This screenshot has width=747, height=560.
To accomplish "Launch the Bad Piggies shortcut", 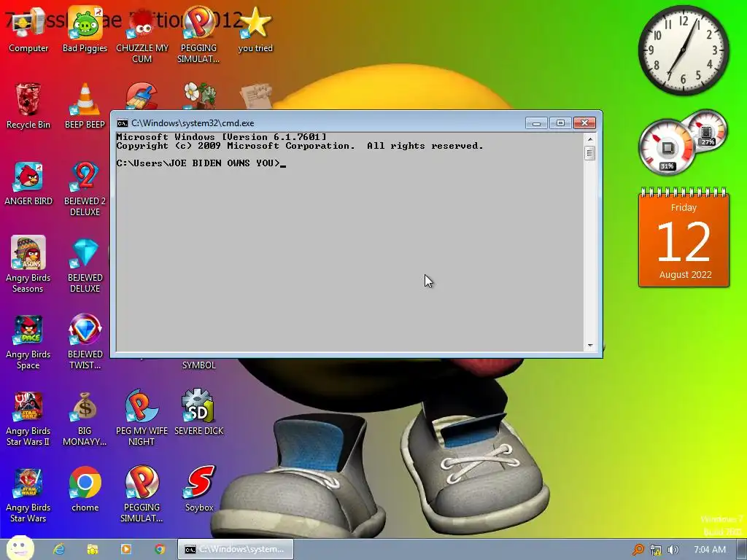I will (x=85, y=31).
